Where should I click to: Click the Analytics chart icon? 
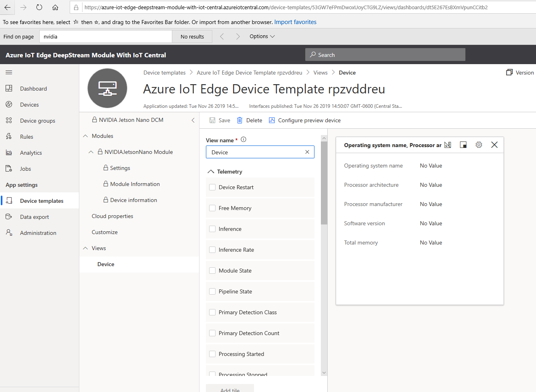point(9,153)
